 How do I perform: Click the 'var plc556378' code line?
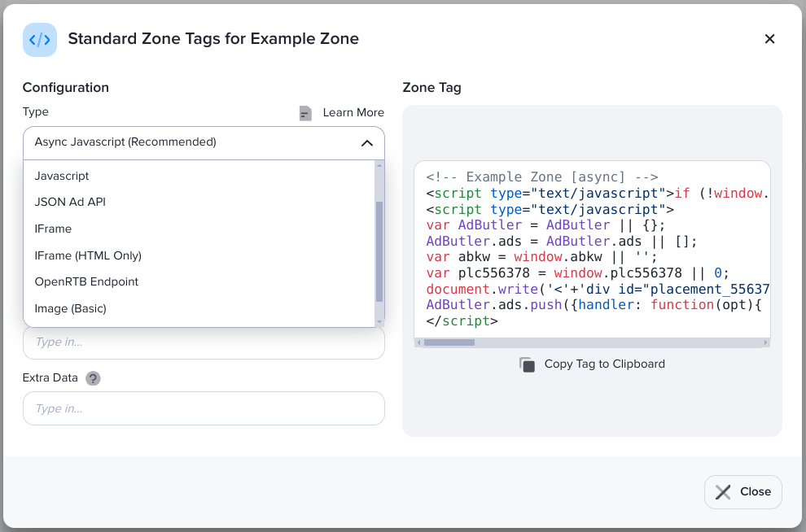pos(577,273)
